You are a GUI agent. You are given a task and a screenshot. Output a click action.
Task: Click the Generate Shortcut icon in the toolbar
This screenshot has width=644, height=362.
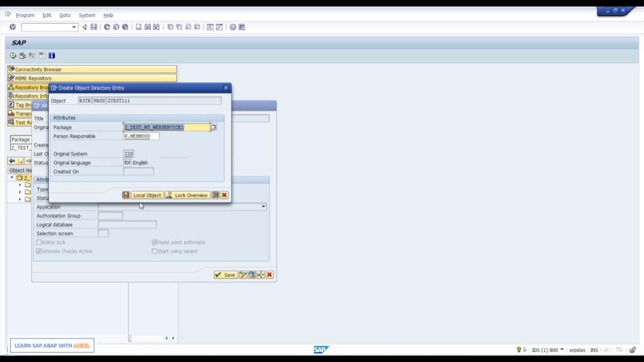(x=219, y=27)
